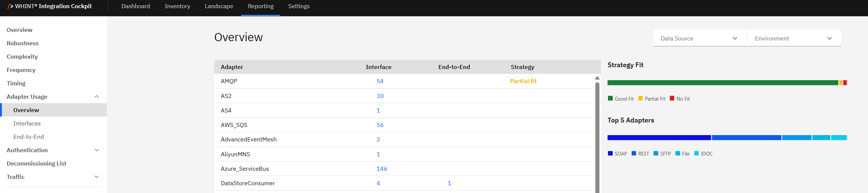Screen dimensions: 868x193
Task: Open Azure_ServiceBus interface count 146
Action: (x=382, y=169)
